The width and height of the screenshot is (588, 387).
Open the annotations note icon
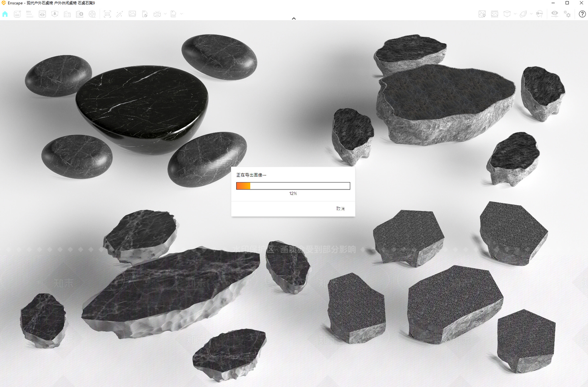click(17, 14)
